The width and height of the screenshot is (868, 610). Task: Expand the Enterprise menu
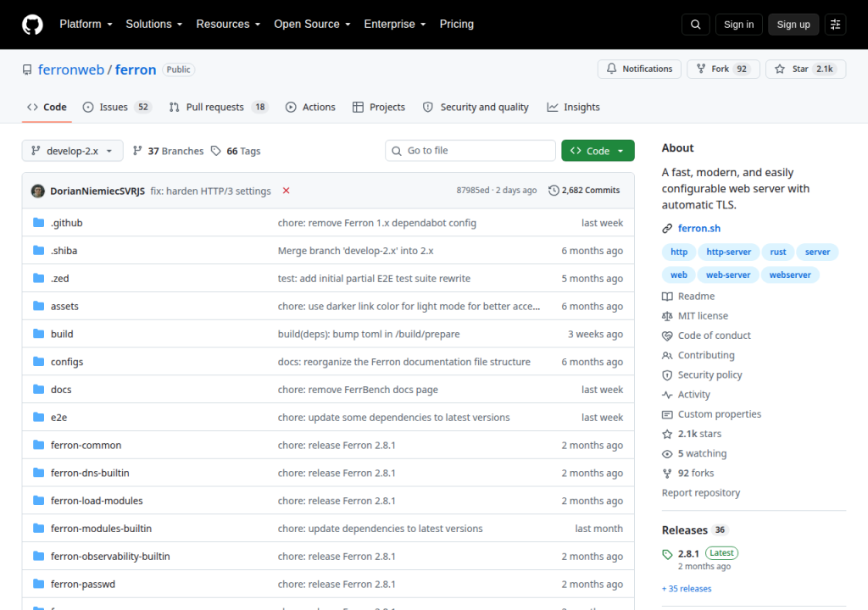click(395, 25)
